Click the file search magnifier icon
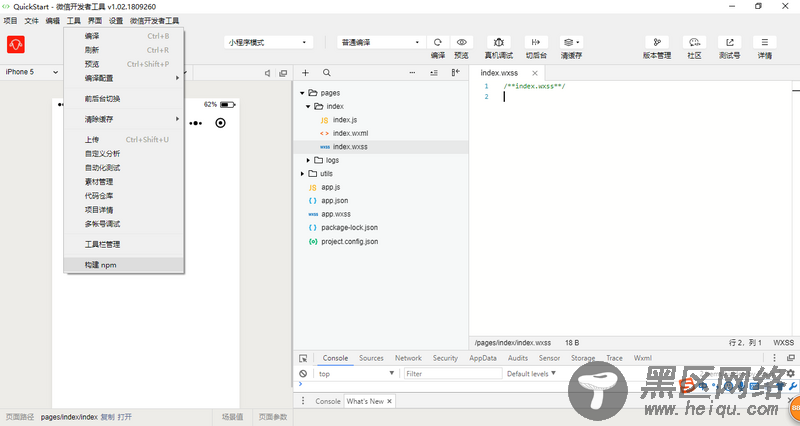Screen dimensions: 800x426 click(x=327, y=73)
